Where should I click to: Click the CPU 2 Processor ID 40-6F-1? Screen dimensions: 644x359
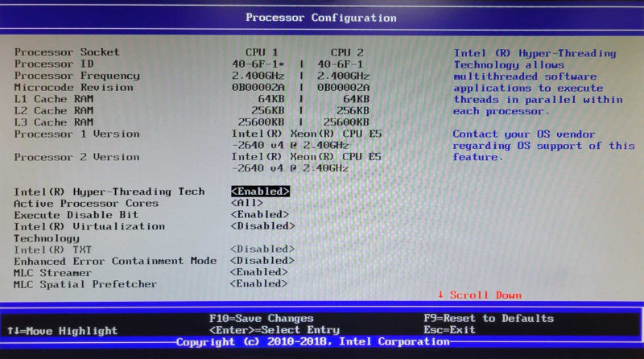pyautogui.click(x=341, y=64)
